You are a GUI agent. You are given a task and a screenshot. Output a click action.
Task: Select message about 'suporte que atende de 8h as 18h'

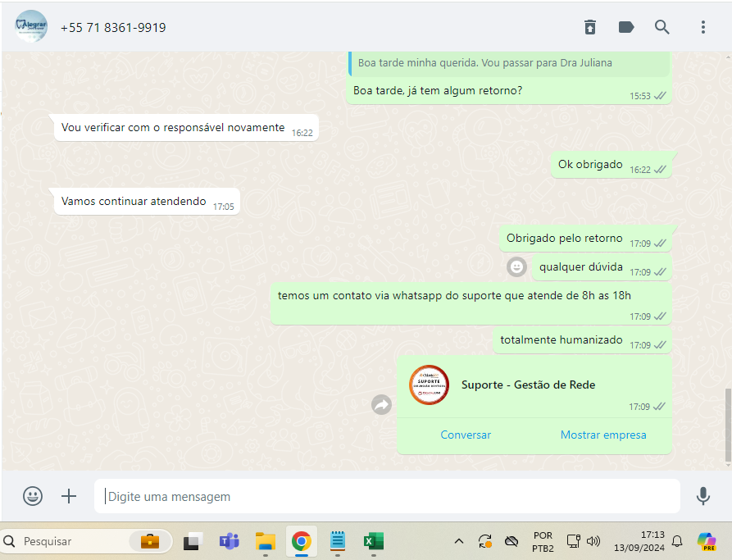point(454,296)
